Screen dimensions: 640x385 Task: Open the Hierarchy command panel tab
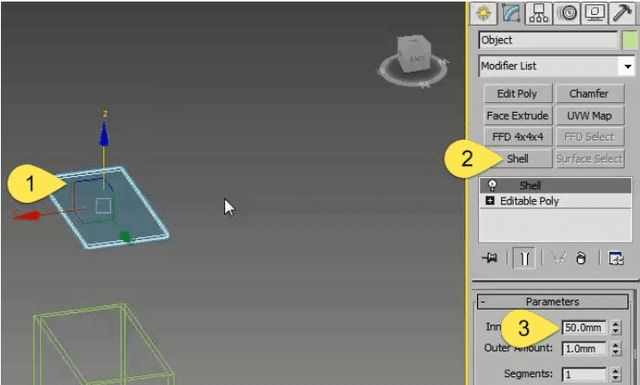(x=538, y=13)
